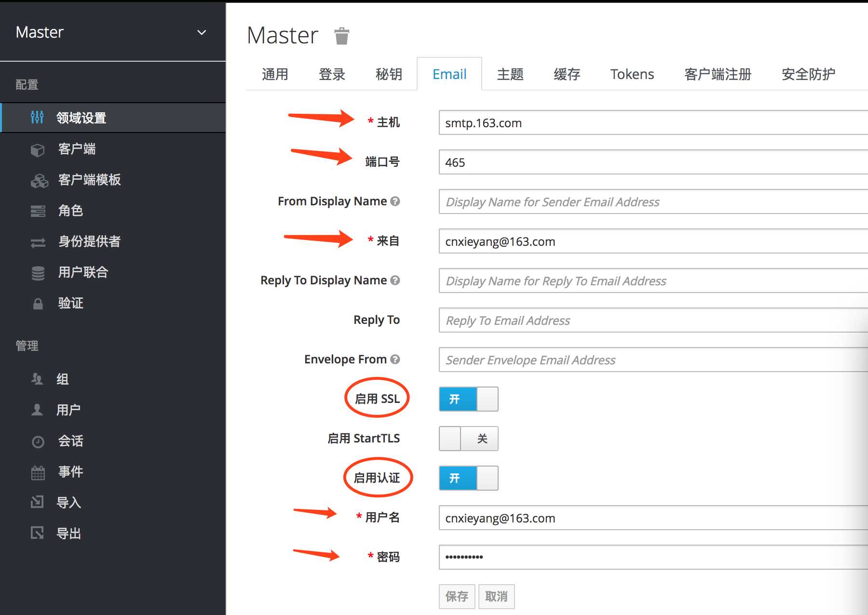Select the Email tab
Viewport: 868px width, 615px height.
click(449, 74)
